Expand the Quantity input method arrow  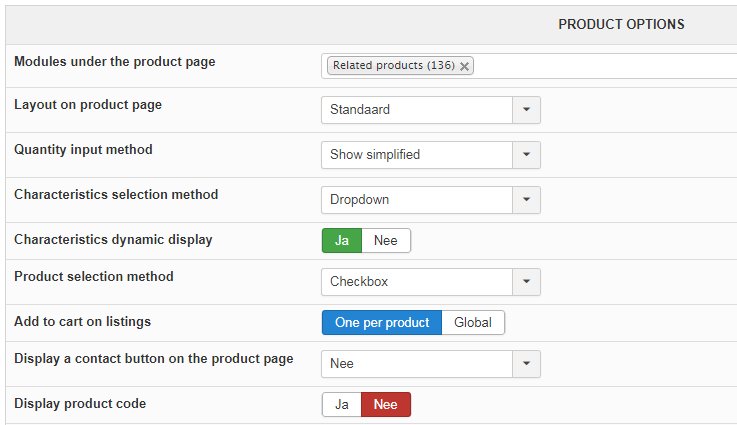pos(526,155)
